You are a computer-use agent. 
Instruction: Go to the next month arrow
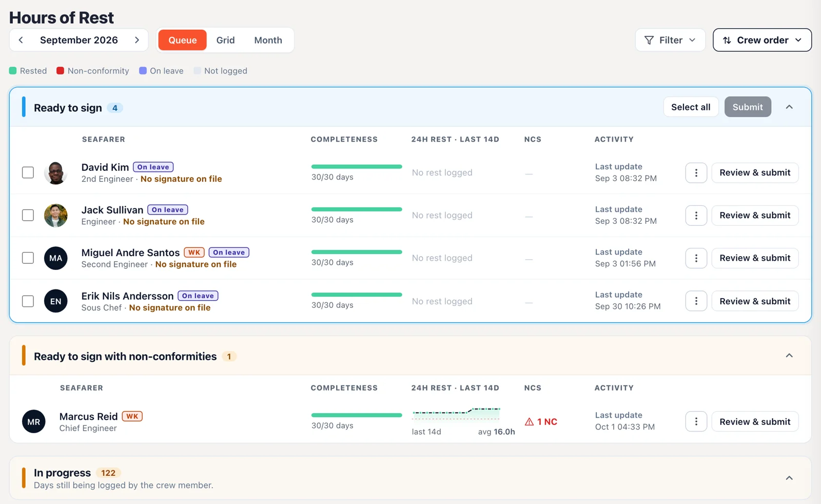pos(137,40)
